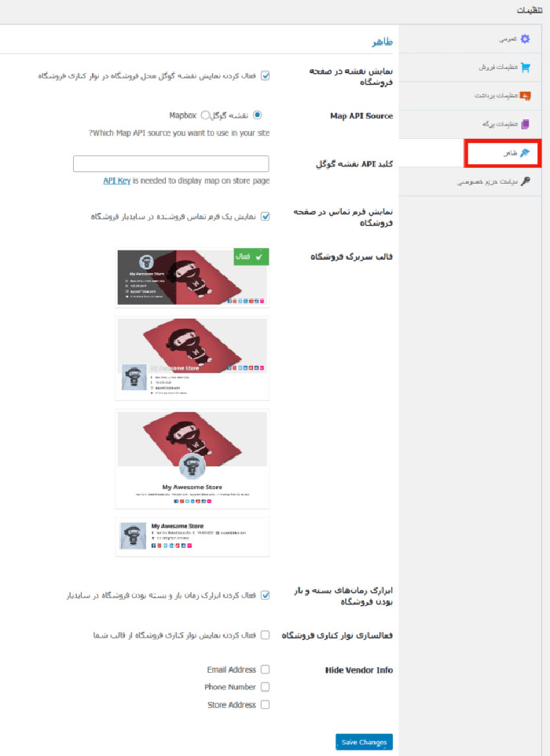Open the API Key link
This screenshot has width=550, height=756.
[117, 181]
